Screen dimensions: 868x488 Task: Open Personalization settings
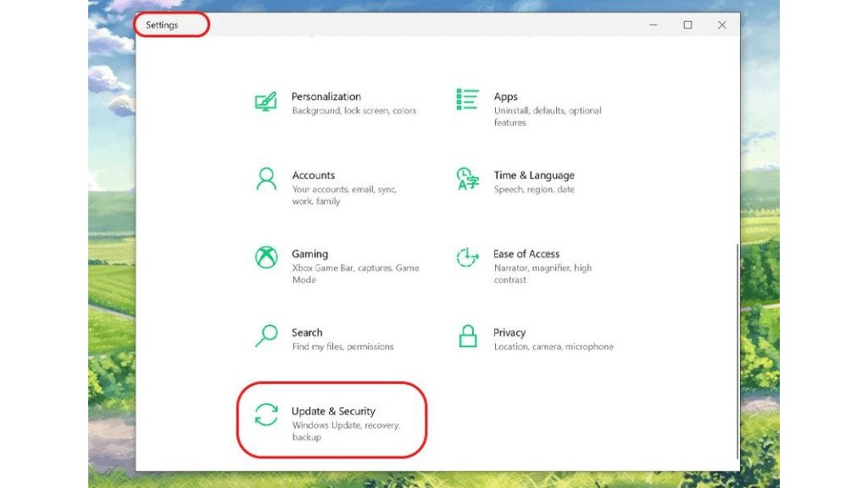[x=326, y=96]
